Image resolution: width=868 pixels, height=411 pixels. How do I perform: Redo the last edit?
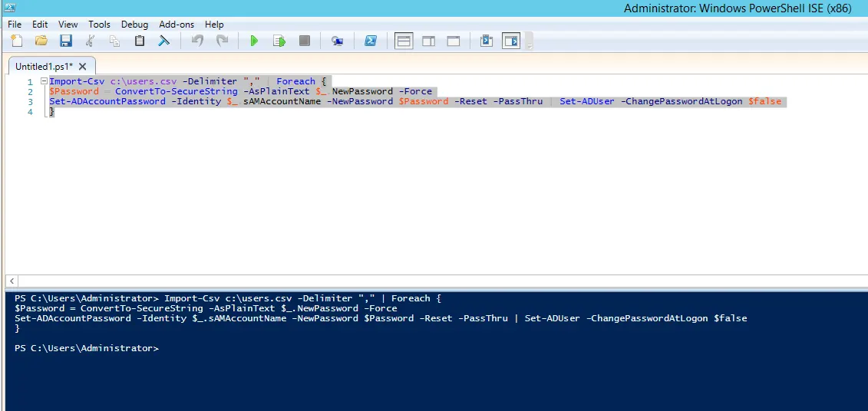(x=222, y=41)
